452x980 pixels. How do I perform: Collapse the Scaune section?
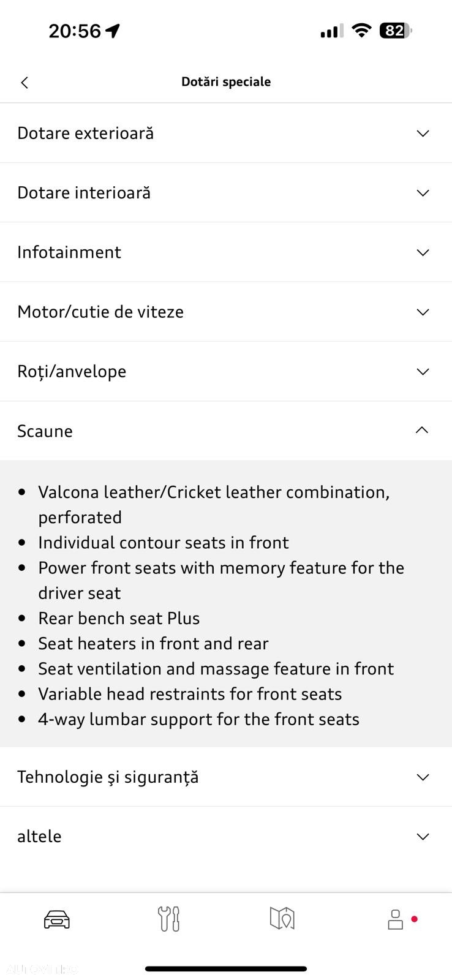226,431
